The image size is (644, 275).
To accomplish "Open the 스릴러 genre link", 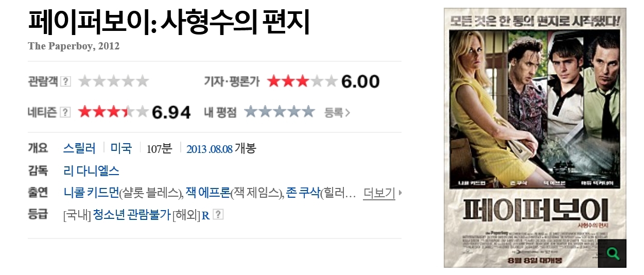I will coord(79,149).
